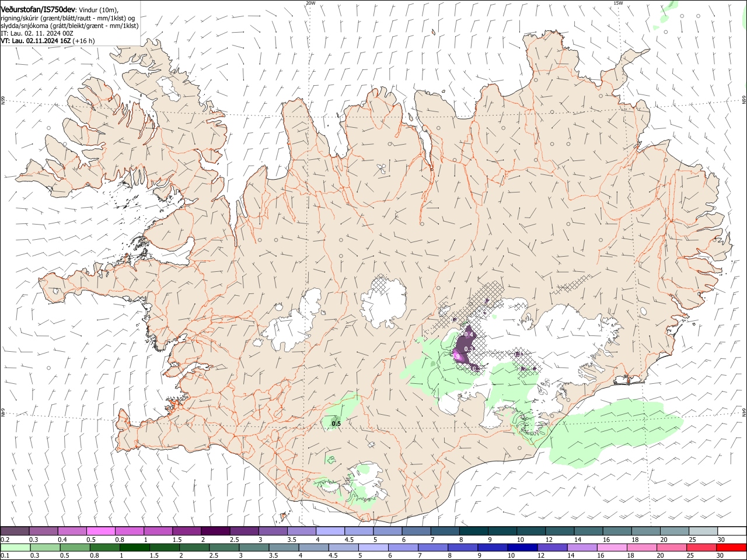The width and height of the screenshot is (747, 560).
Task: Pick the lilac lower swatch labeled 14
Action: [x=582, y=547]
